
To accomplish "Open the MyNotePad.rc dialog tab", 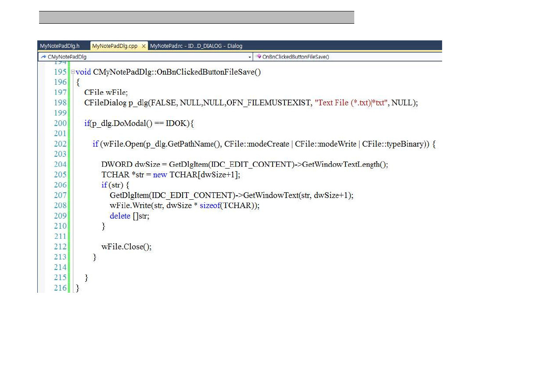I will pyautogui.click(x=196, y=46).
